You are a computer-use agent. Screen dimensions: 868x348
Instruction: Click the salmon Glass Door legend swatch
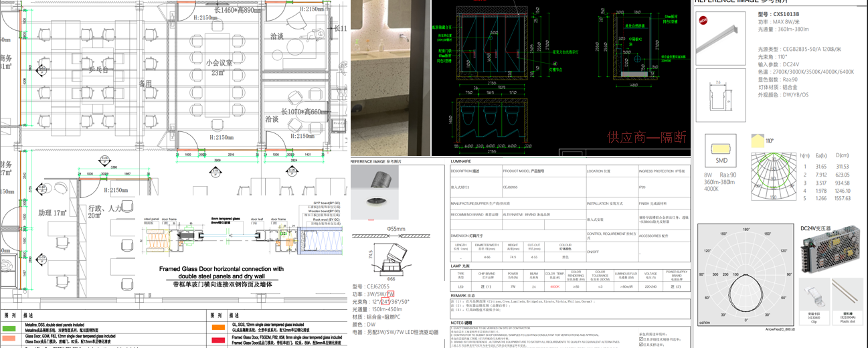click(9, 339)
